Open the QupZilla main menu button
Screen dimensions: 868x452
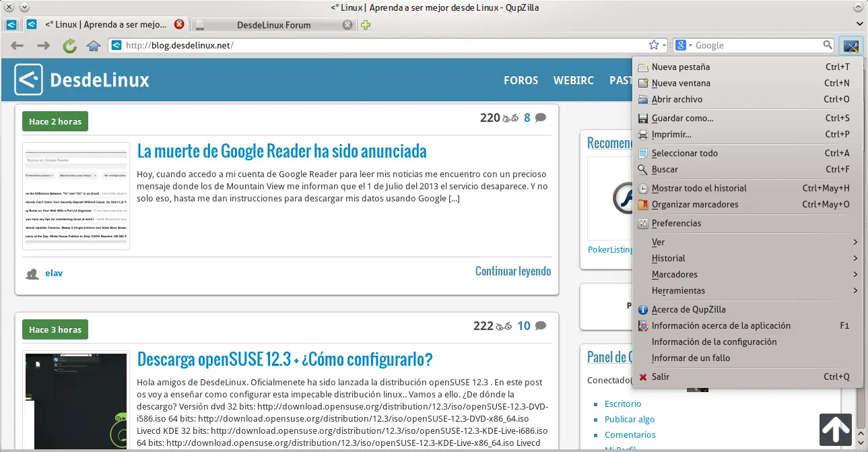point(851,45)
